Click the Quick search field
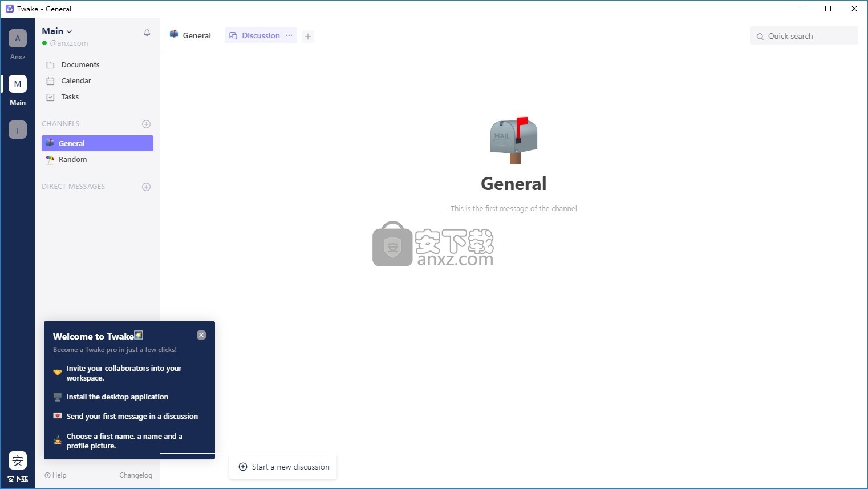The height and width of the screenshot is (489, 868). click(x=804, y=36)
